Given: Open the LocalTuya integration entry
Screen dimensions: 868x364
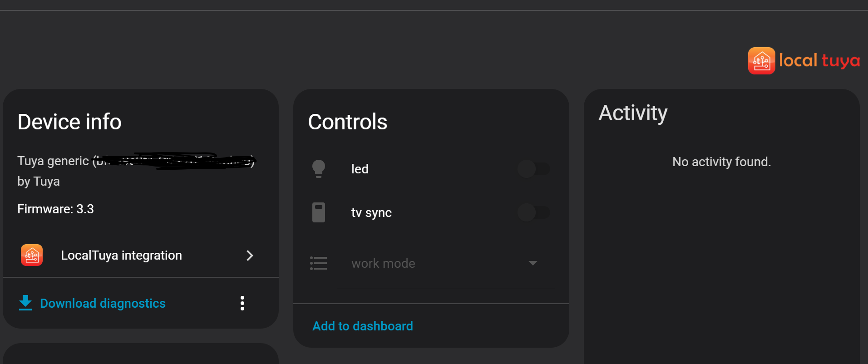Looking at the screenshot, I should [121, 256].
